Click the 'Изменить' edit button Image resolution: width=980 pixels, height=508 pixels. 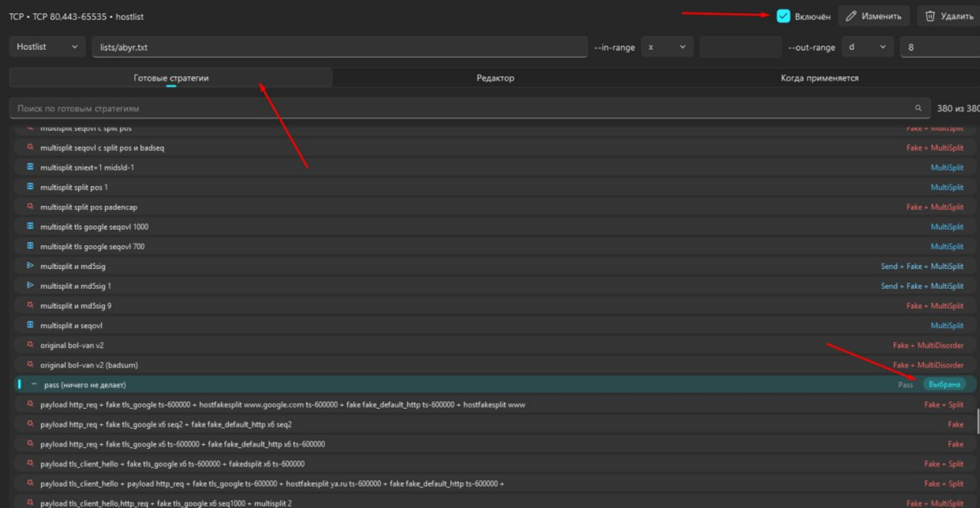874,16
